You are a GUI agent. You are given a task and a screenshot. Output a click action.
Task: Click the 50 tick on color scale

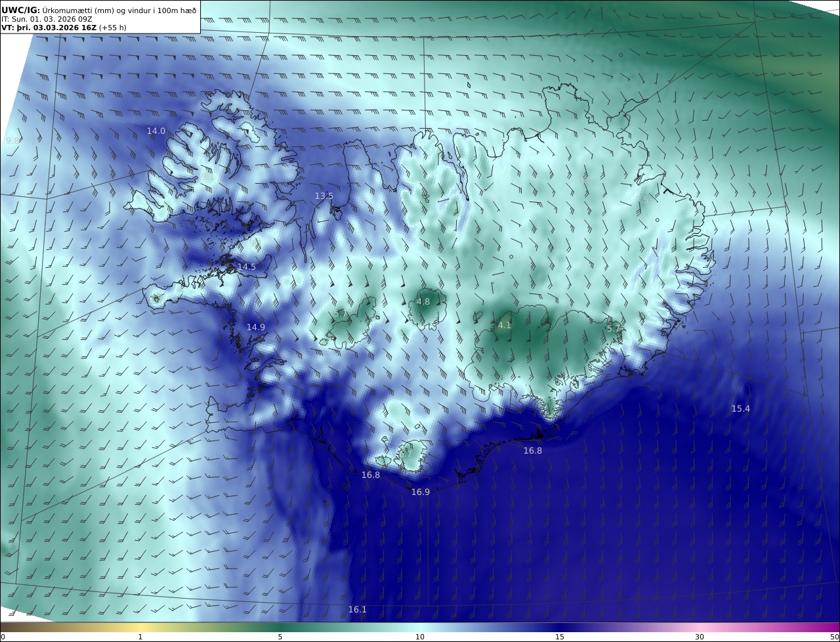(834, 637)
